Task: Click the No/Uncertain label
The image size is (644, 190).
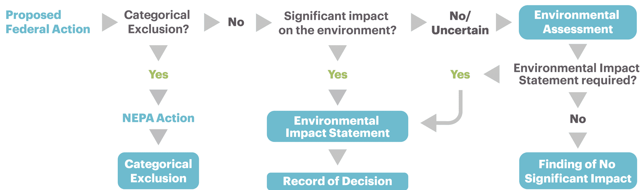Action: coord(460,23)
